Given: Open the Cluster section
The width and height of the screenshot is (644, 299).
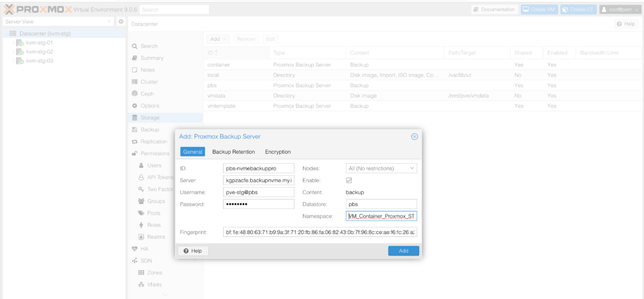Looking at the screenshot, I should (x=150, y=82).
